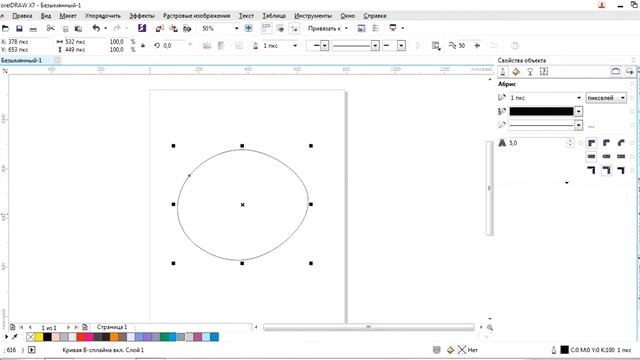Open the Макет menu
640x360 pixels.
click(68, 16)
